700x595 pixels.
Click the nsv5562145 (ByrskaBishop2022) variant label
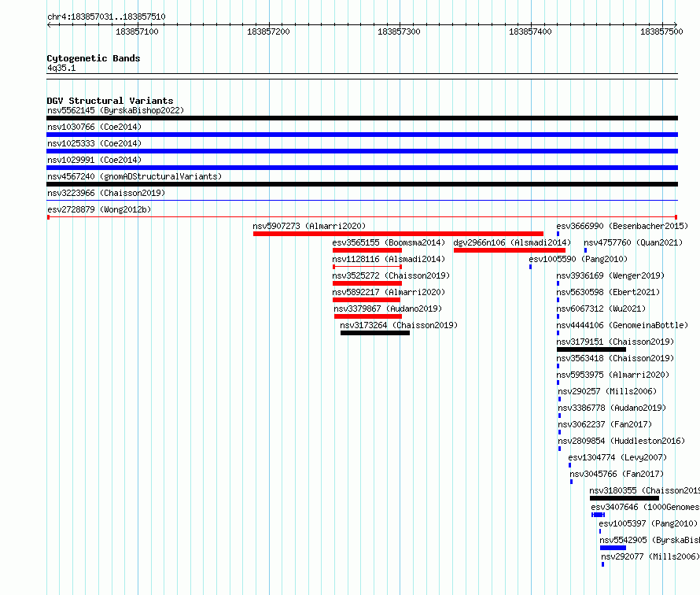pos(116,110)
